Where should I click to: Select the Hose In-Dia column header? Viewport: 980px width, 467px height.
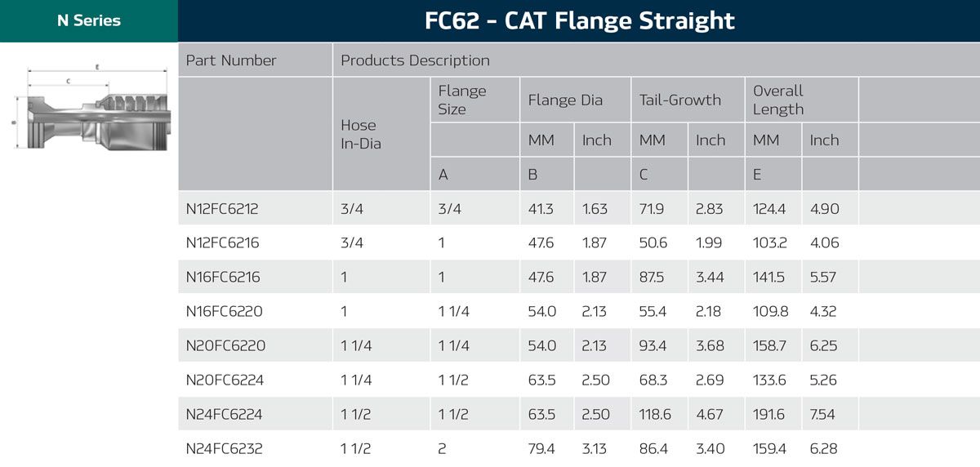pyautogui.click(x=360, y=134)
